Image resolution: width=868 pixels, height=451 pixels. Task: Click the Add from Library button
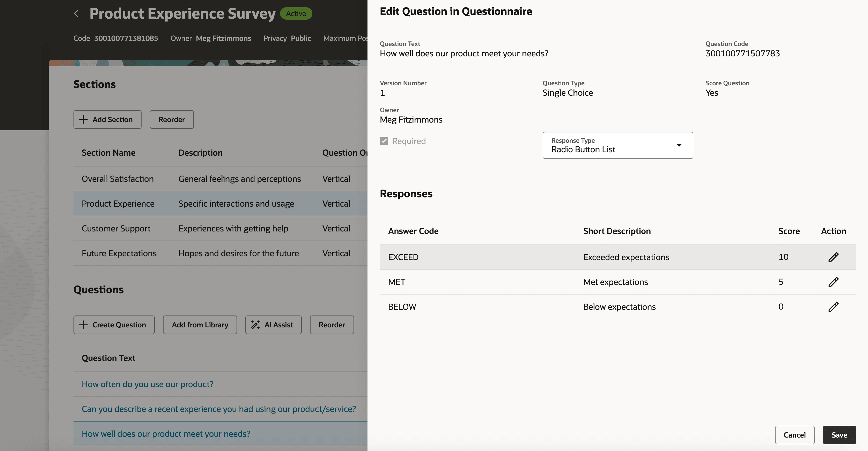(200, 325)
